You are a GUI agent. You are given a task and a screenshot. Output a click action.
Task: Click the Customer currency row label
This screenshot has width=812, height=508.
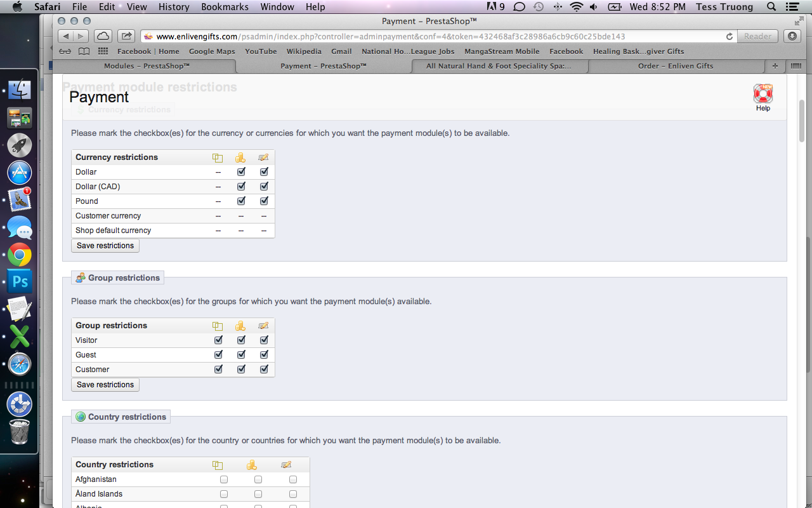[108, 216]
